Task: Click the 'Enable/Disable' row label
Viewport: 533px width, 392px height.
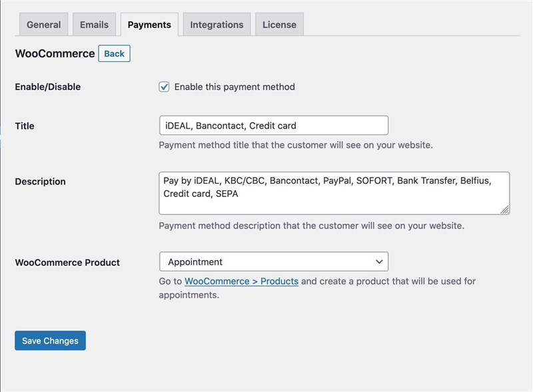Action: click(x=48, y=87)
